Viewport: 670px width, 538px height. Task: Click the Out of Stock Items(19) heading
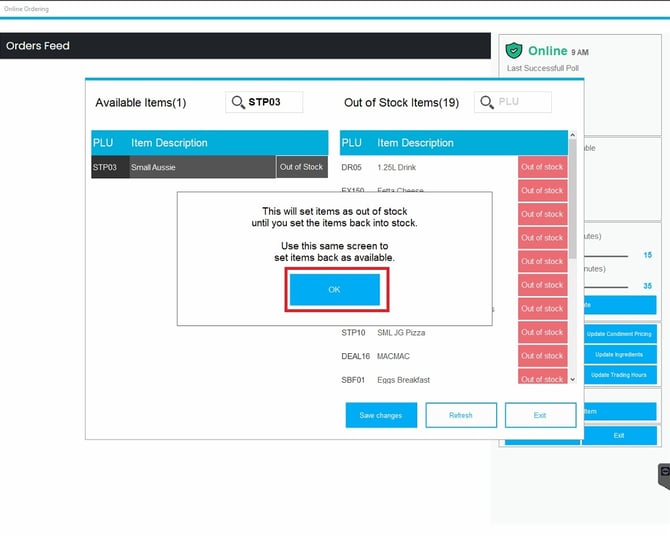click(402, 103)
